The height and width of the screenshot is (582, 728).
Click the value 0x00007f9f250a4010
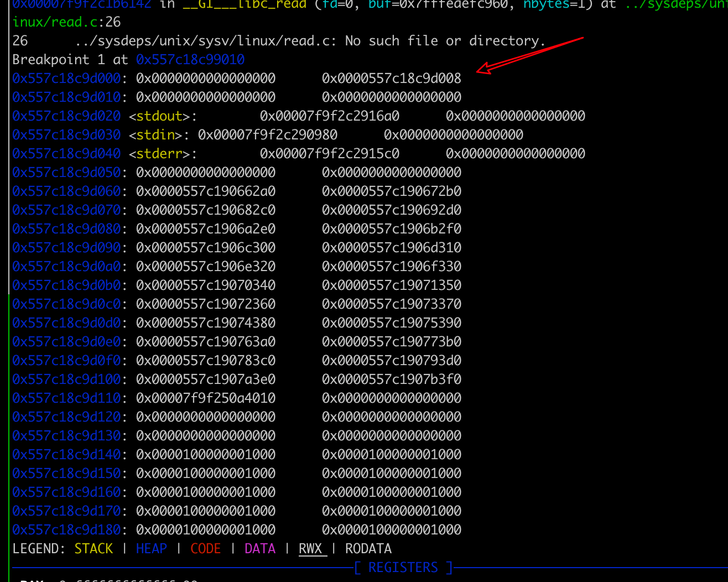point(206,398)
